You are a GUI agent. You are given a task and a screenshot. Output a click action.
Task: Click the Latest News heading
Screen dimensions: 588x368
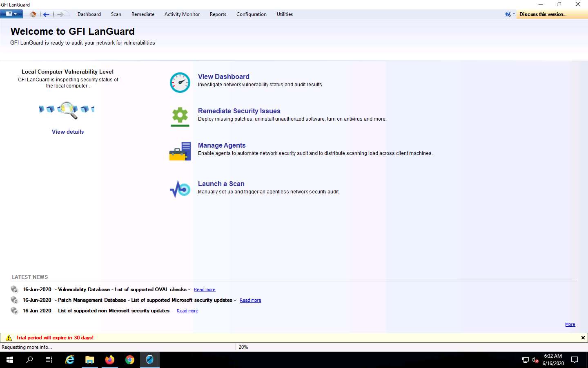(30, 277)
